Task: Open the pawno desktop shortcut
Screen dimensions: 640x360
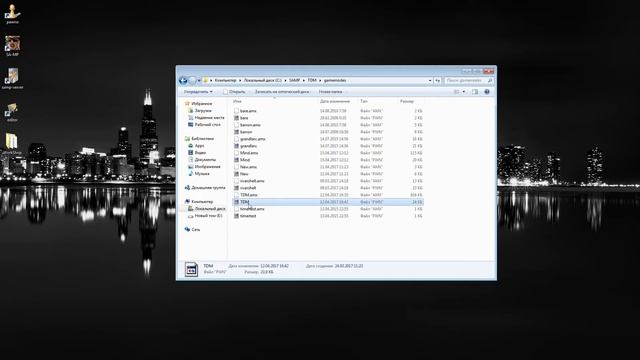Action: (12, 13)
